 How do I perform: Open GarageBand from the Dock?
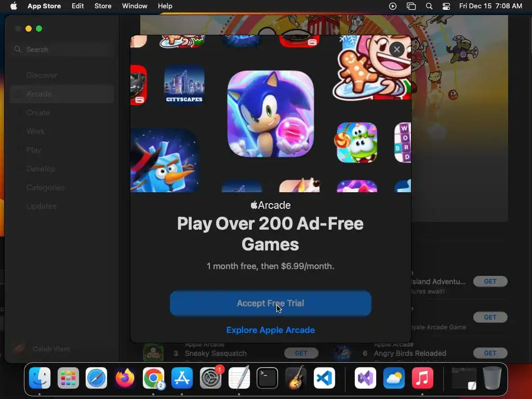pos(296,378)
